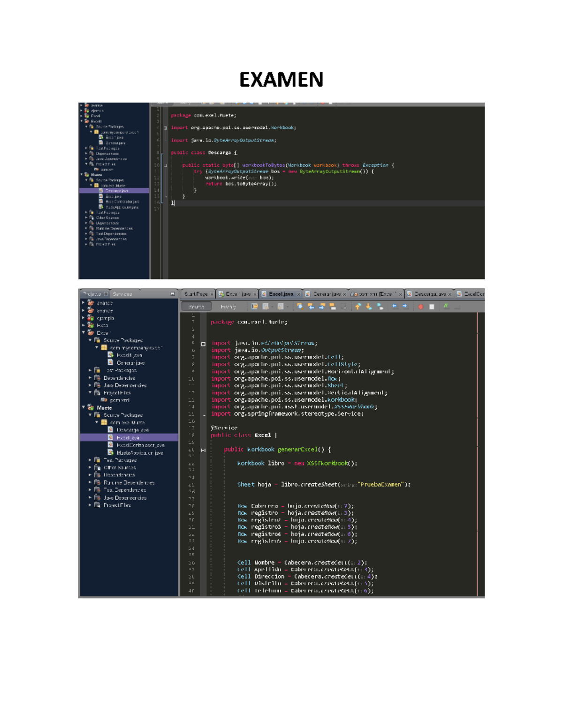Expand Runtime Dependencies in lower Projects tree

point(90,482)
